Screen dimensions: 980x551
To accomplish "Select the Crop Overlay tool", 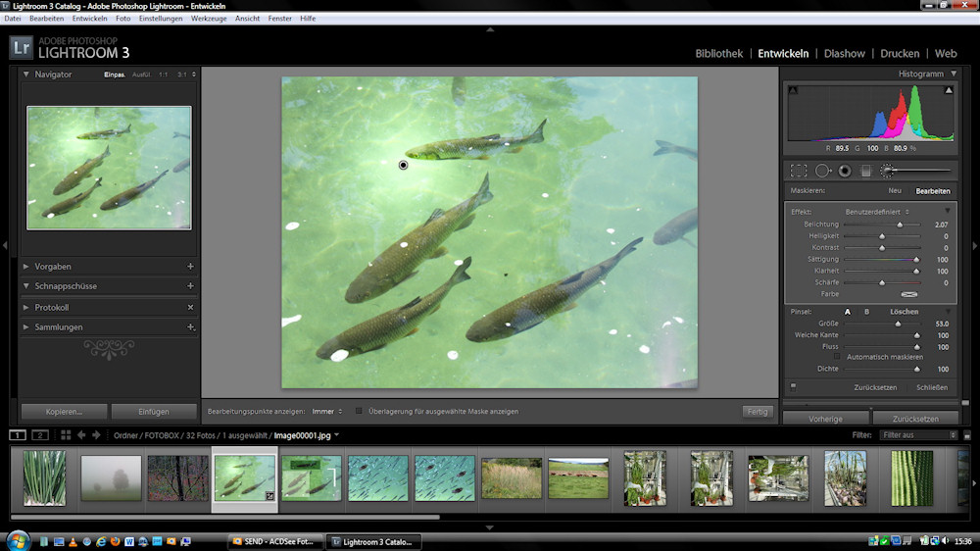I will coord(799,171).
